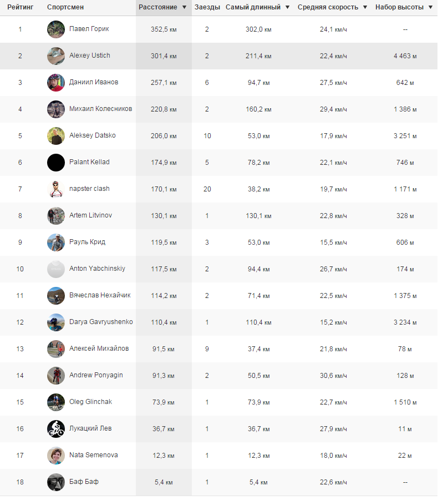Open napster clash avatar image
This screenshot has height=500, width=448.
tap(56, 189)
